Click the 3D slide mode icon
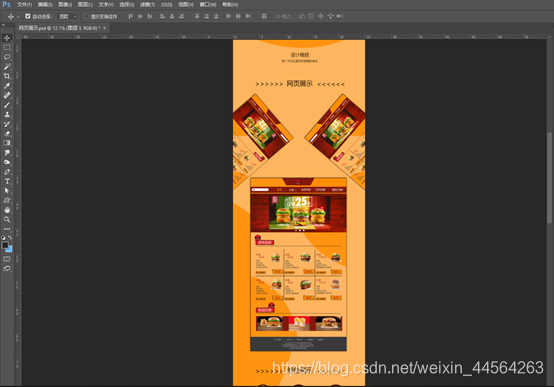Image resolution: width=554 pixels, height=387 pixels. (330, 16)
